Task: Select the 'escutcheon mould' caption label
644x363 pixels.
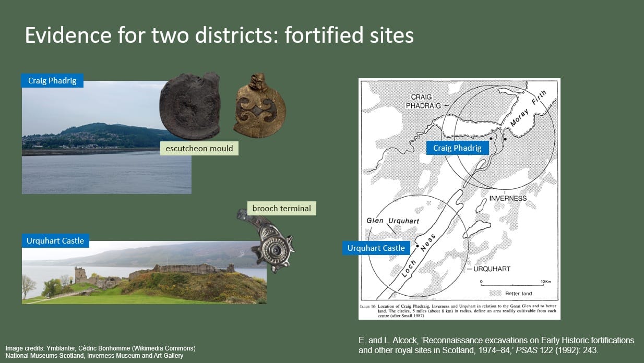Action: point(199,148)
